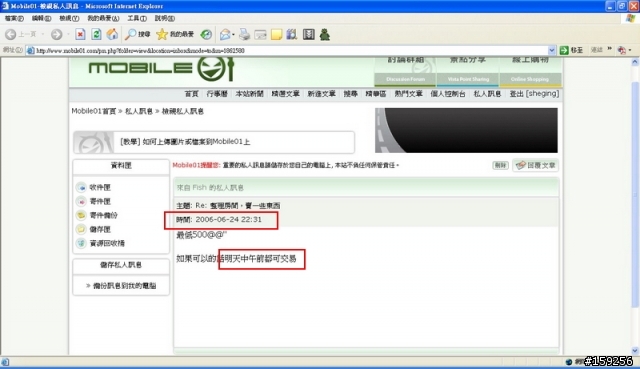Screen dimensions: 640x369
Task: Click the 資源回收桶 recycle bin icon
Action: pyautogui.click(x=81, y=243)
